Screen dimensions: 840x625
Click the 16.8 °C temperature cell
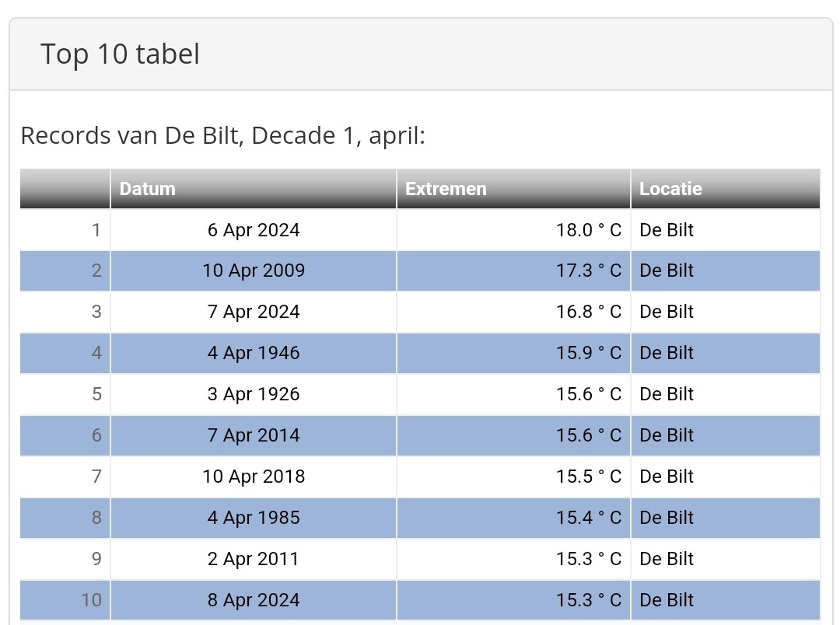588,312
